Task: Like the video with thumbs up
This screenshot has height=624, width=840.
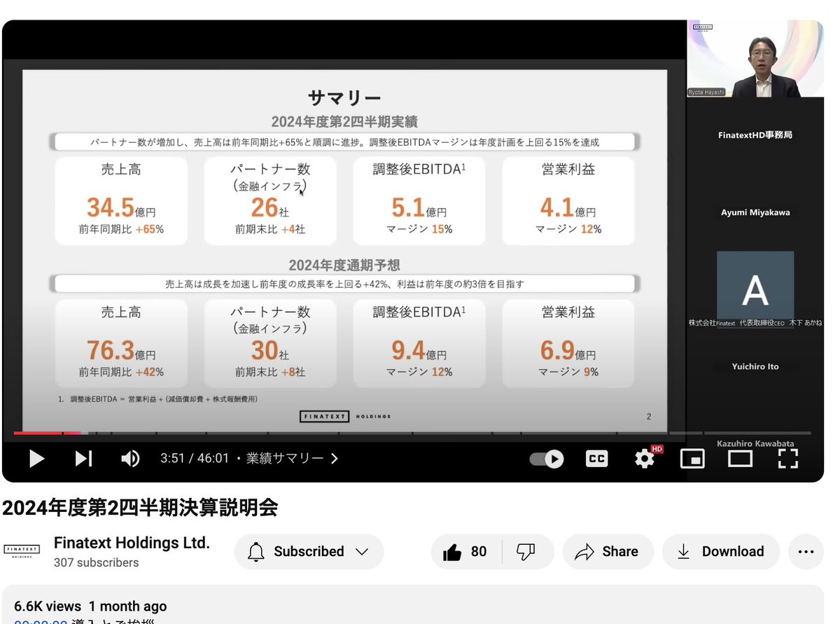Action: click(465, 552)
